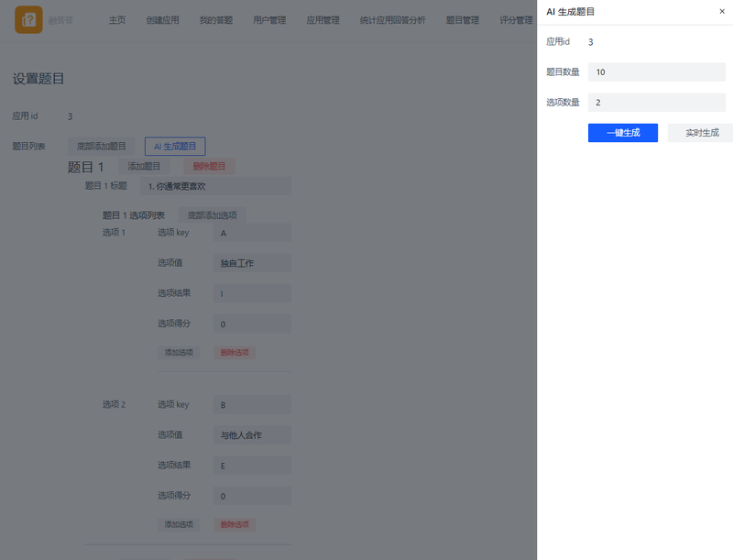Focus 选项 2 选项结果 field containing E

click(252, 466)
